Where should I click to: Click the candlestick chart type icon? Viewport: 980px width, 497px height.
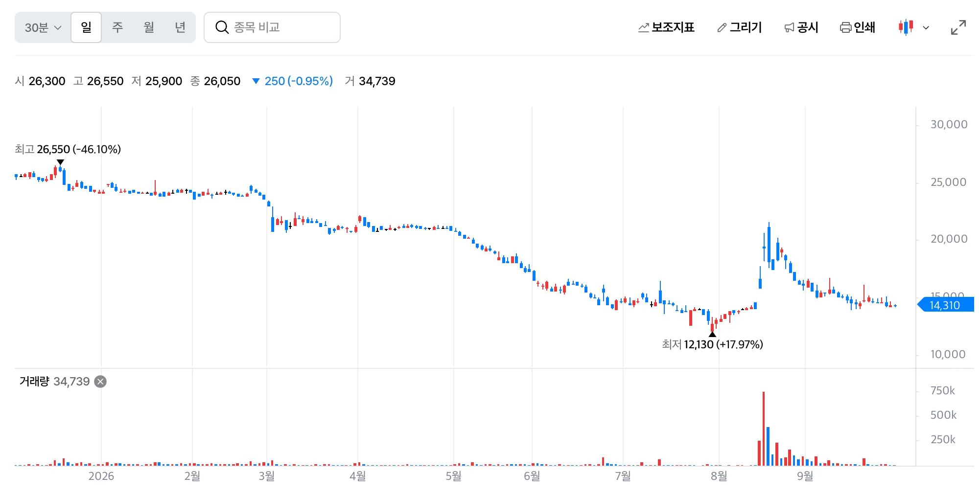coord(906,27)
